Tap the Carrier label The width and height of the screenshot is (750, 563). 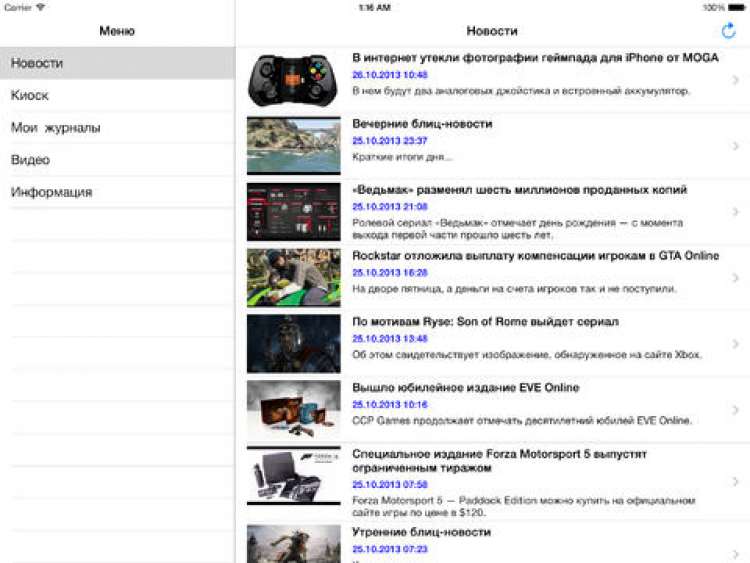click(x=18, y=8)
